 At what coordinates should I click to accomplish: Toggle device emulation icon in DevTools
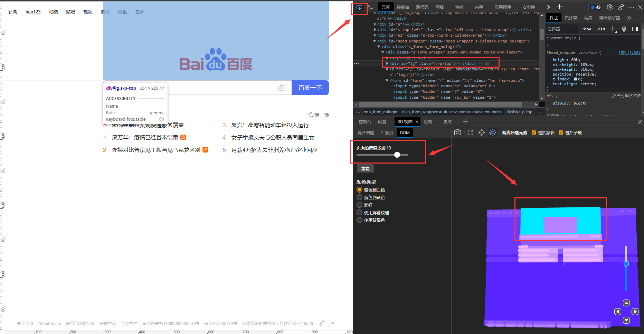370,7
